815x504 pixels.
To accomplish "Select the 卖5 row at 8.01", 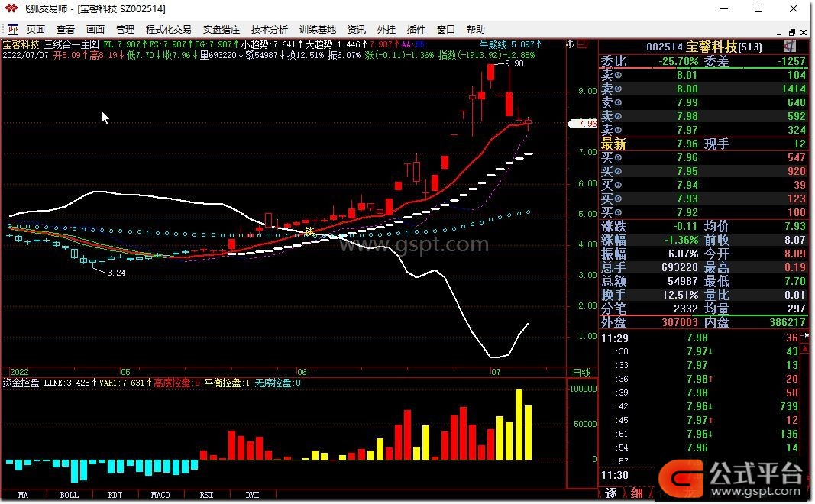I will pos(703,76).
